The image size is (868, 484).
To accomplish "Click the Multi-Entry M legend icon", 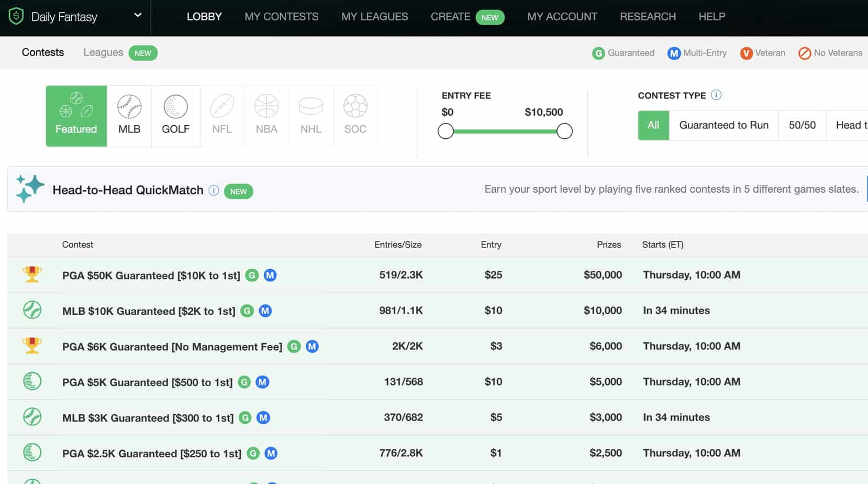I will pos(674,53).
